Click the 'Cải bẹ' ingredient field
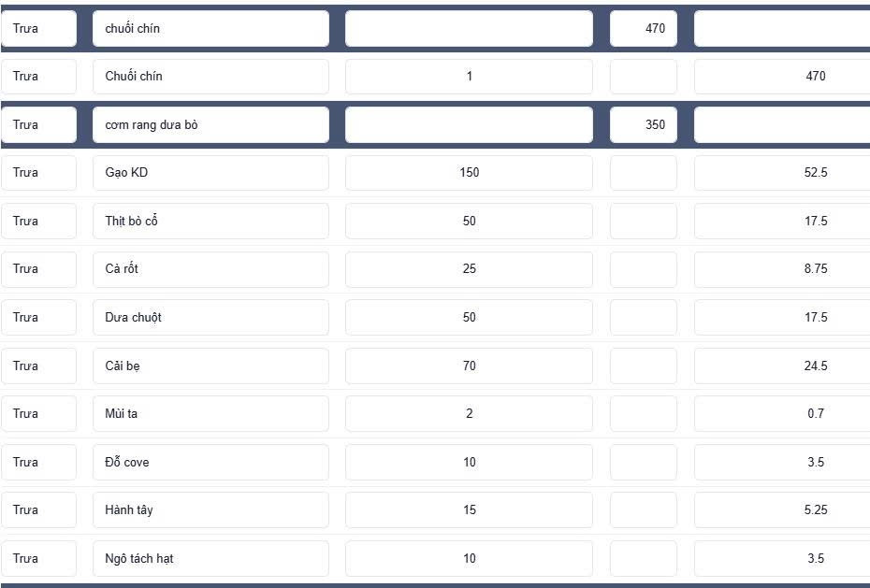The width and height of the screenshot is (870, 588). [x=210, y=366]
